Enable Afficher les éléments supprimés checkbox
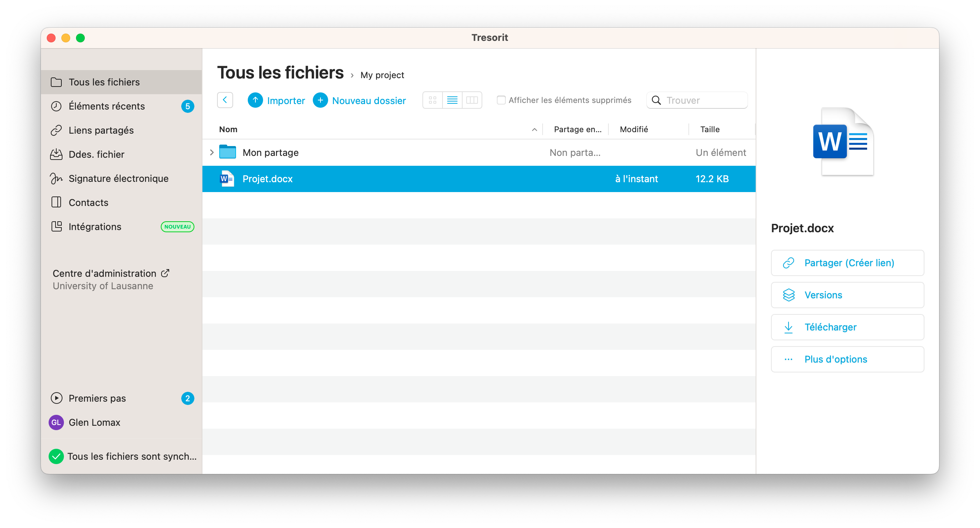The image size is (980, 528). pyautogui.click(x=501, y=100)
